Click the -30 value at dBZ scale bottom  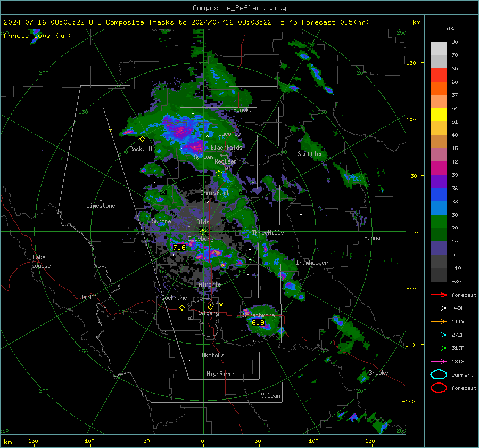coord(456,281)
